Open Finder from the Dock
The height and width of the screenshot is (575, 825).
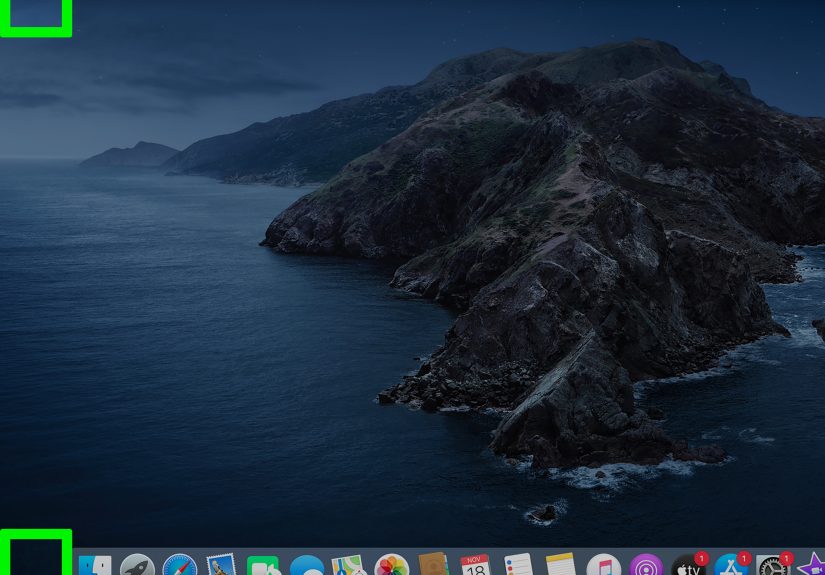(x=95, y=566)
